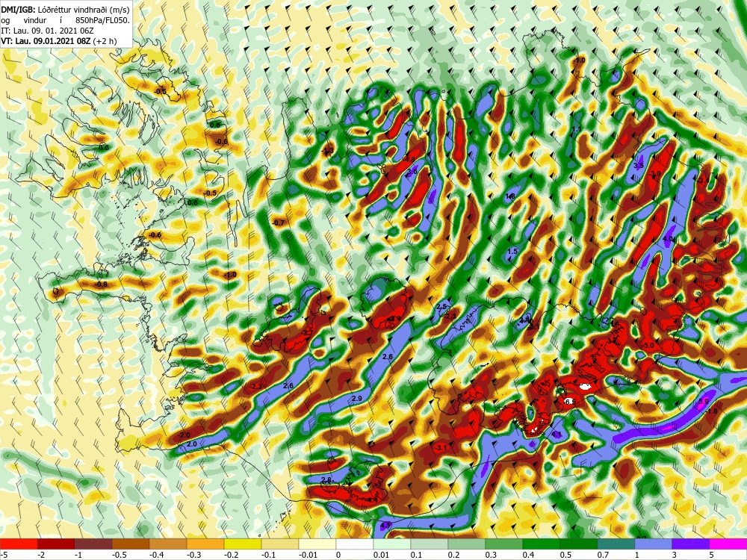Select the pale green swatch above 0.1
Image resolution: width=747 pixels, height=560 pixels.
coord(430,544)
